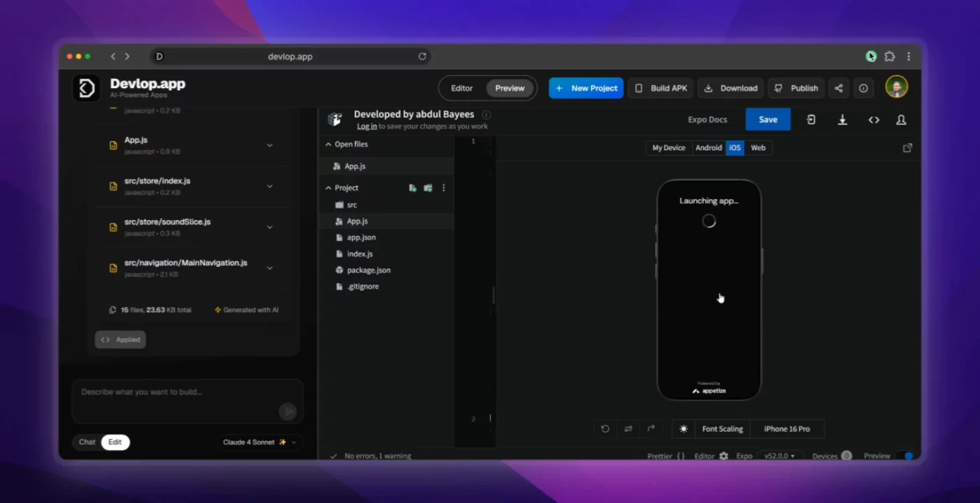The image size is (980, 503).
Task: Click the Snack cube logo icon
Action: (335, 119)
